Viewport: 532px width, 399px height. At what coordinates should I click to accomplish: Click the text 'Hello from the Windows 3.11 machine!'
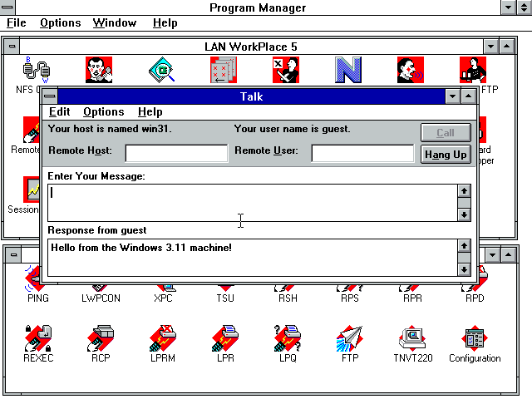pyautogui.click(x=141, y=248)
